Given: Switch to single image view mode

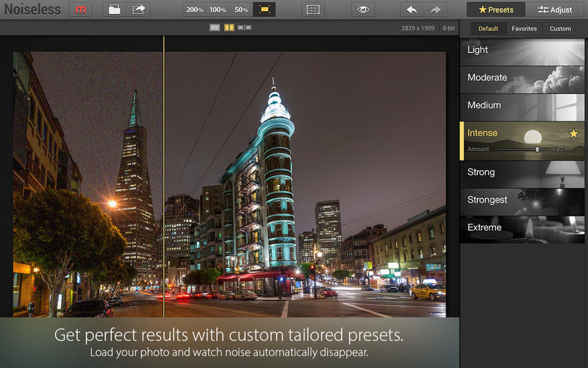Looking at the screenshot, I should [215, 28].
